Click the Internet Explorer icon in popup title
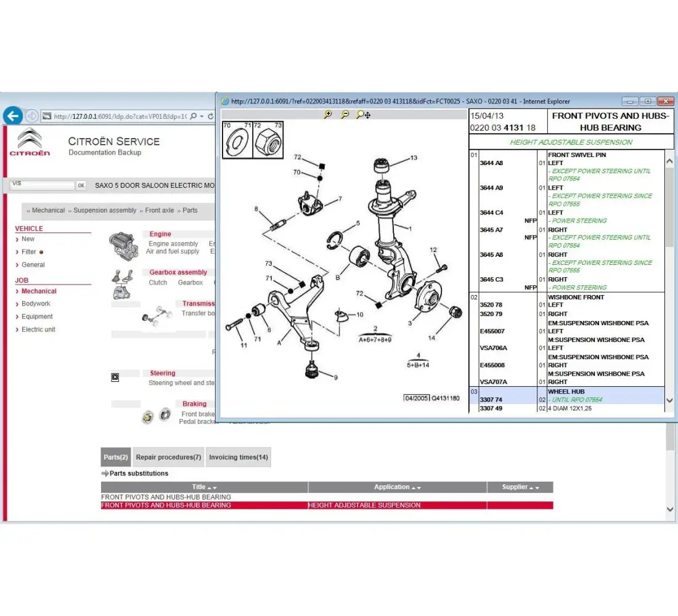The width and height of the screenshot is (678, 616). [x=225, y=101]
